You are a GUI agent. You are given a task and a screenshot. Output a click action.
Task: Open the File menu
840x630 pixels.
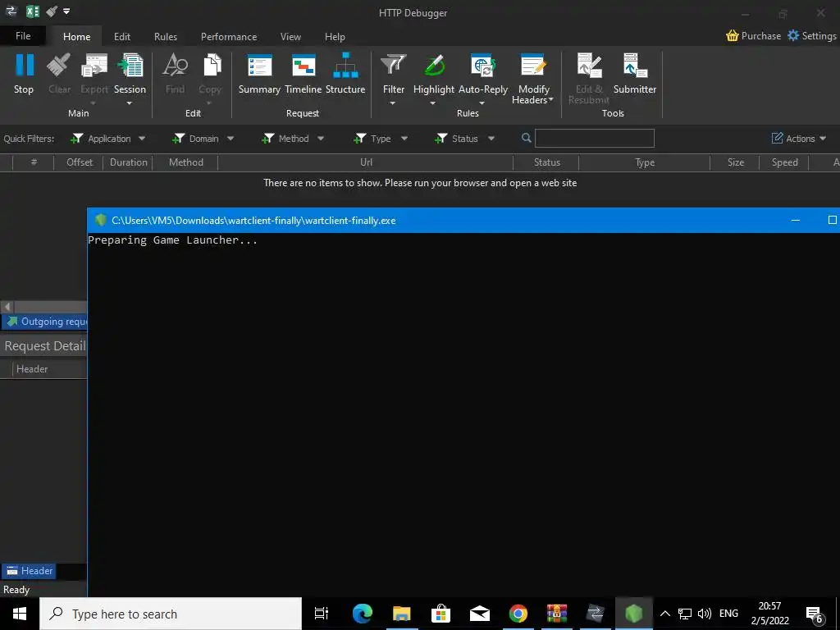point(22,36)
